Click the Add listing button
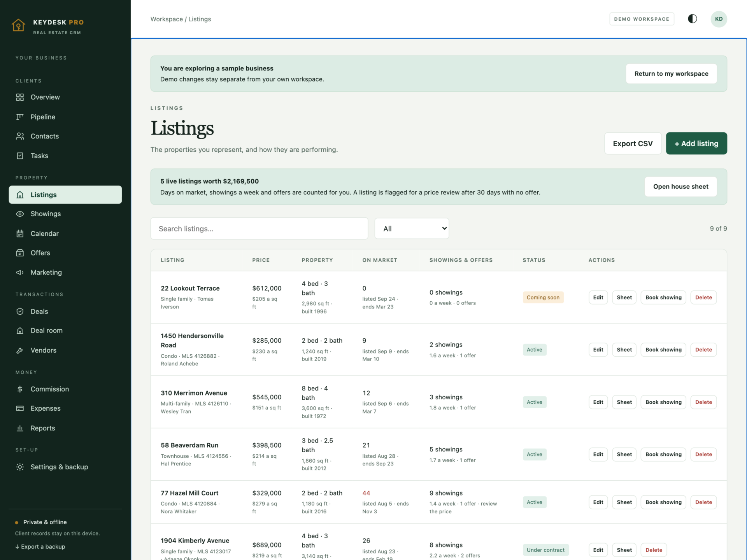 tap(696, 143)
